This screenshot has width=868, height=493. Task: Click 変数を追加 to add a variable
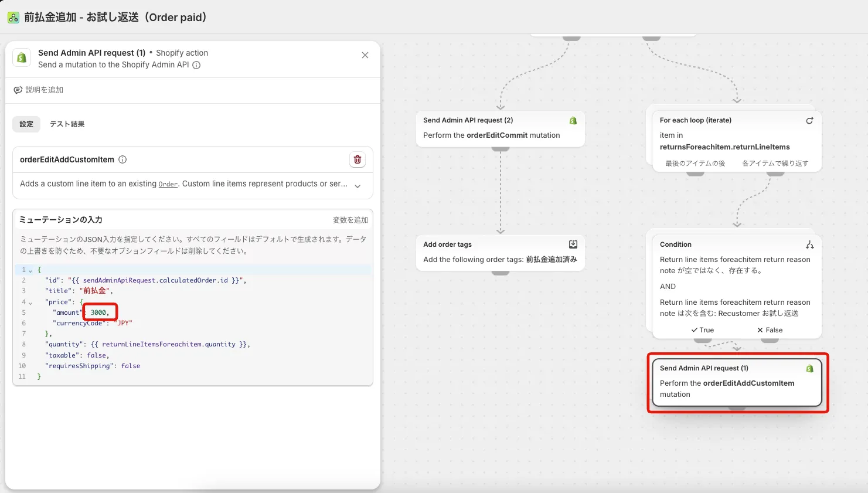coord(350,220)
